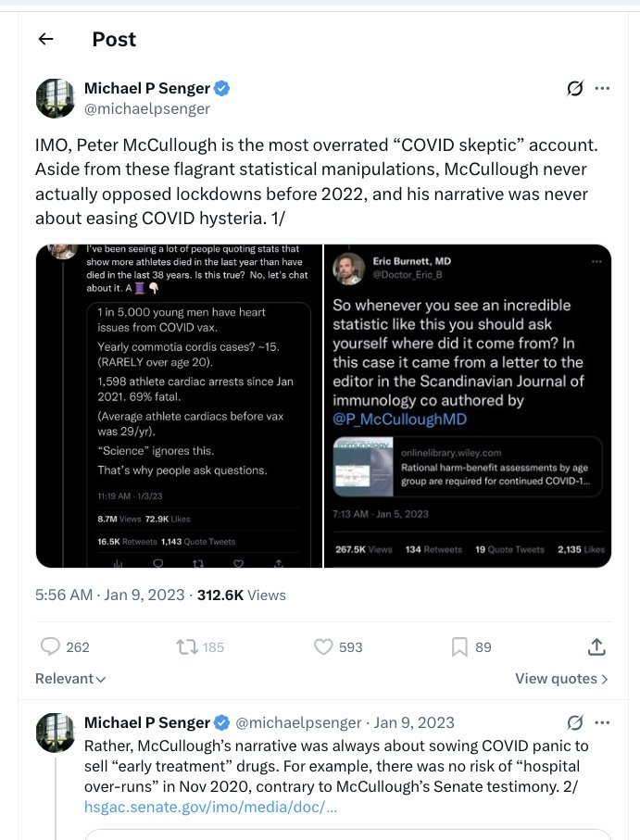This screenshot has height=840, width=640.
Task: Click the @michaelpsenger handle under name
Action: 147,108
